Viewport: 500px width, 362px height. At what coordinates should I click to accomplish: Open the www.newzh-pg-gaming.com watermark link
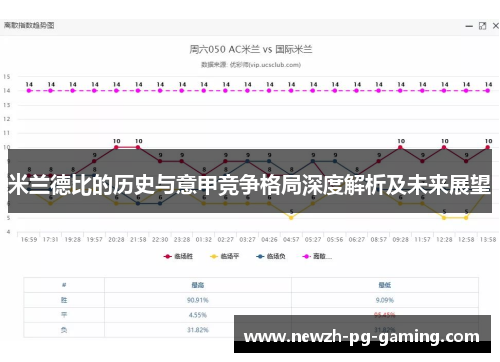362,337
